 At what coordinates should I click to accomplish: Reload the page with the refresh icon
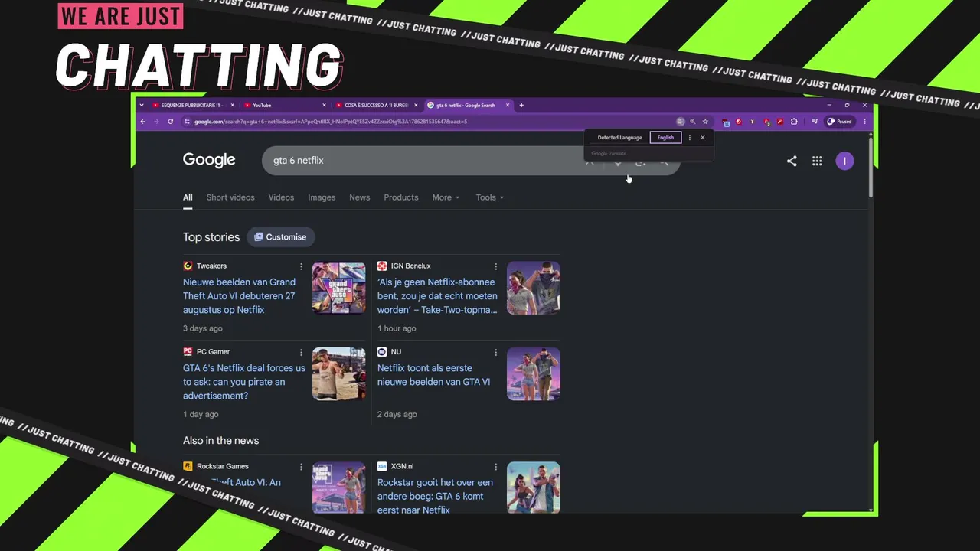pyautogui.click(x=170, y=122)
